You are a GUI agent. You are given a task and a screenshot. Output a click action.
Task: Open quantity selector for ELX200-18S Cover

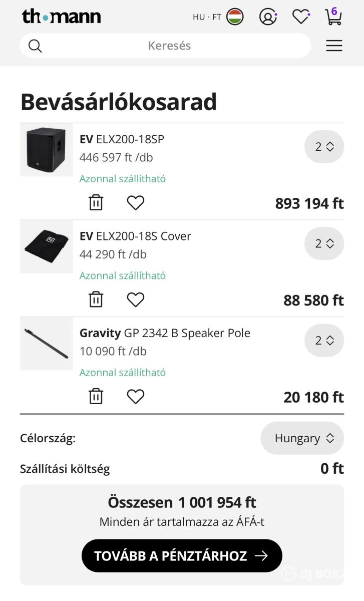(x=324, y=243)
